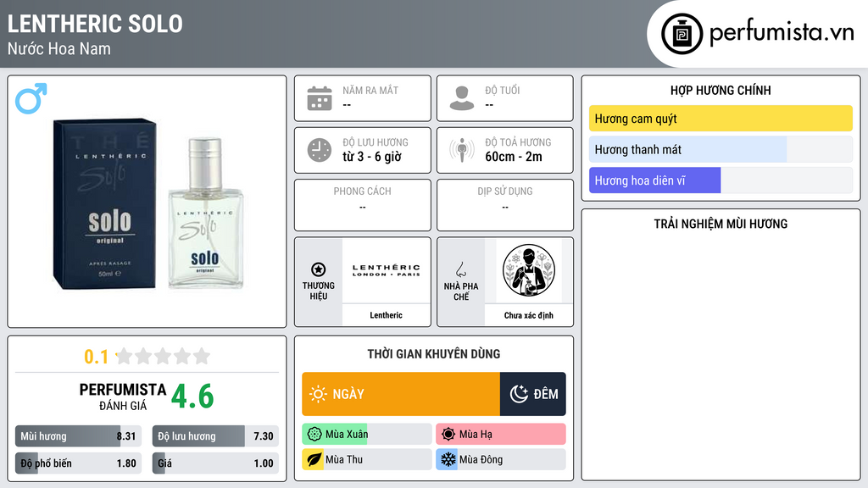Click the clock icon beside Độ lưu hương
Viewport: 868px width, 488px height.
tap(320, 150)
